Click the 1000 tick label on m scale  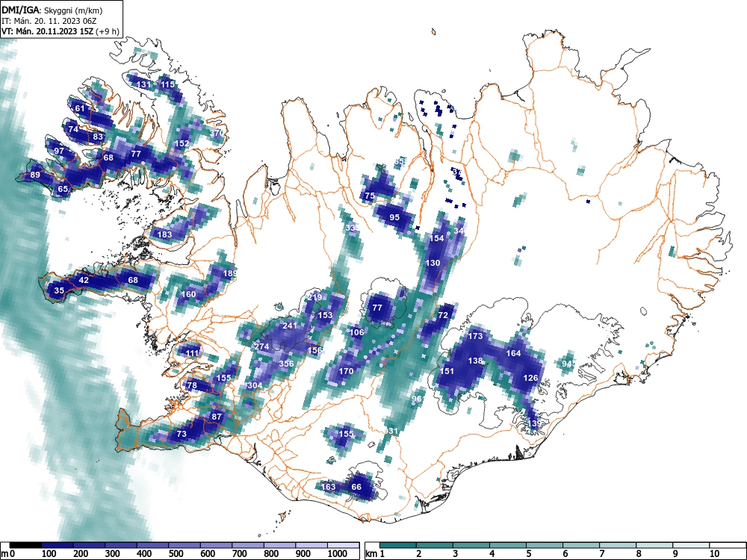click(x=338, y=553)
